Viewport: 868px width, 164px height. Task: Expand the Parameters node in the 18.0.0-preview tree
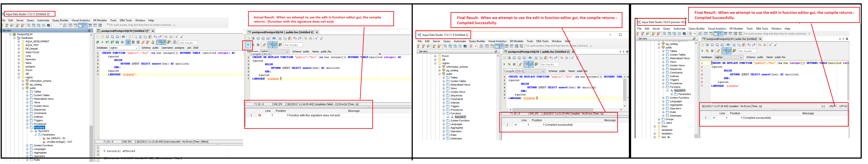[x=672, y=94]
